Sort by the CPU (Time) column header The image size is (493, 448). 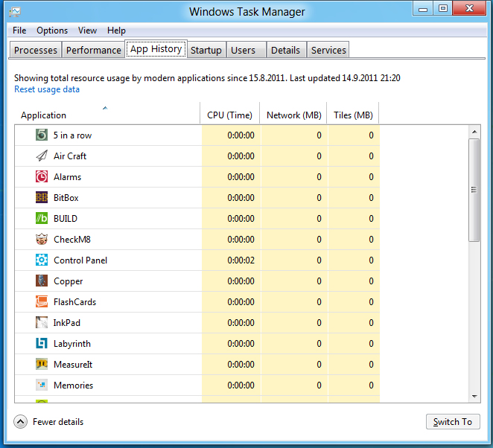click(230, 113)
